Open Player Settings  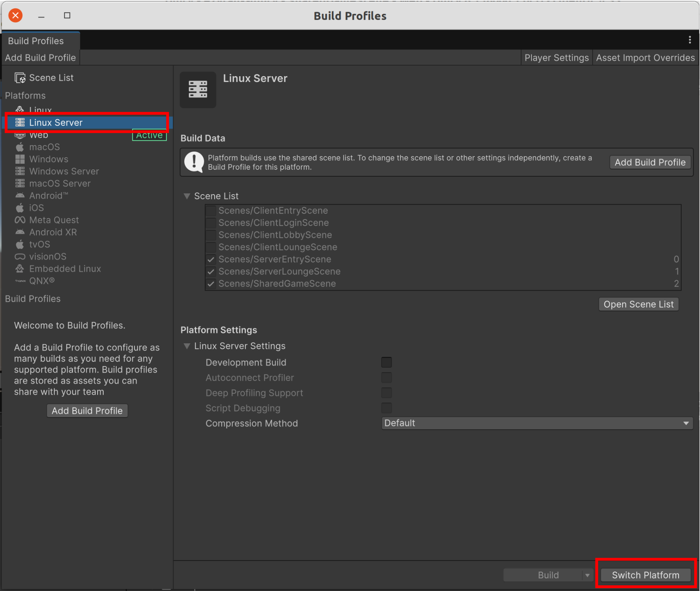pyautogui.click(x=557, y=57)
